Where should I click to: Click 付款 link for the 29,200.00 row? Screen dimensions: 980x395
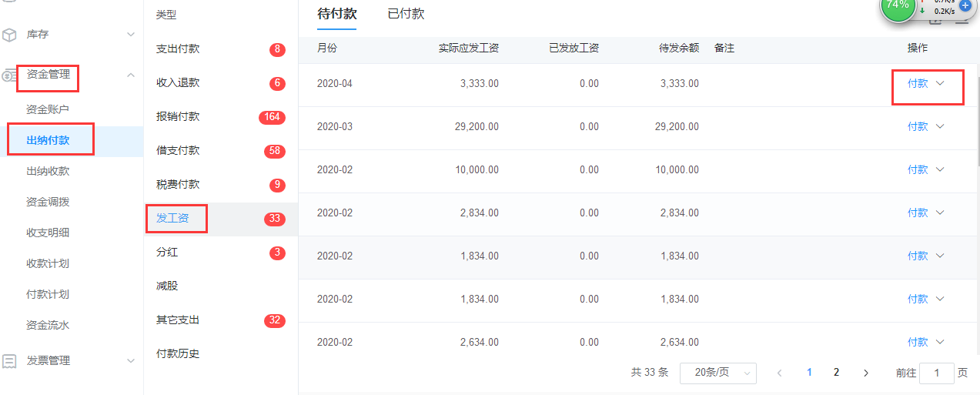pos(918,126)
